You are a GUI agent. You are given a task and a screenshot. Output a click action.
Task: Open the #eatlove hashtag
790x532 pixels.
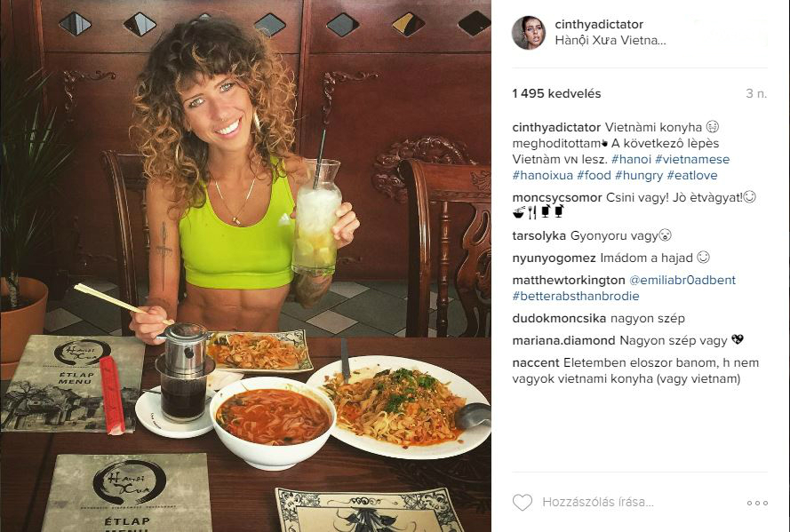(x=691, y=175)
